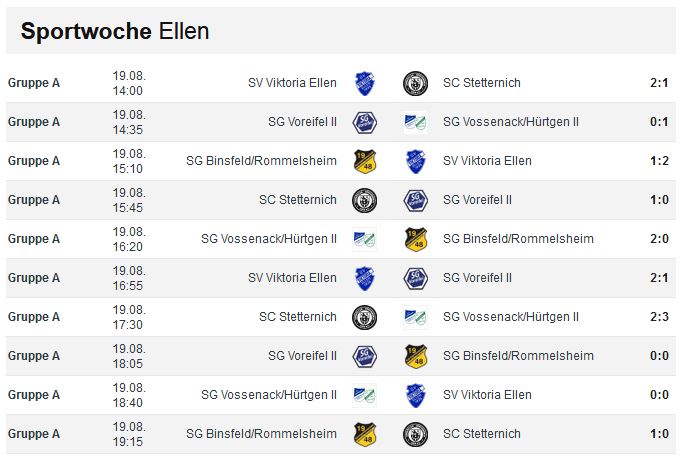Image resolution: width=686 pixels, height=461 pixels.
Task: Open the 1:2 result of 15:10 match
Action: pos(659,161)
